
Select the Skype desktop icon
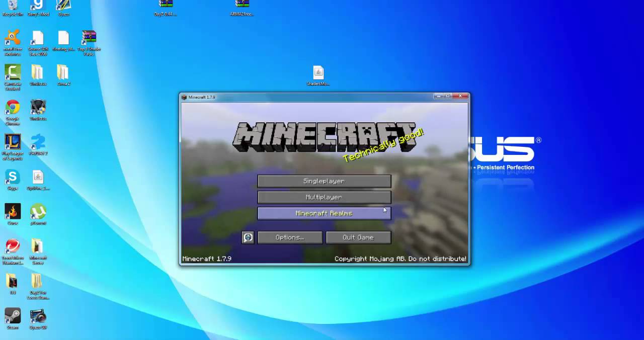pyautogui.click(x=13, y=180)
